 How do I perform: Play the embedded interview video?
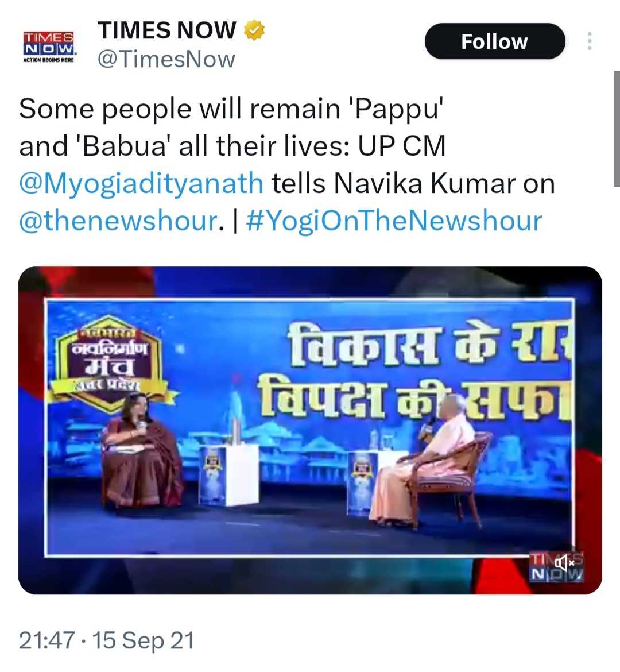tap(310, 430)
